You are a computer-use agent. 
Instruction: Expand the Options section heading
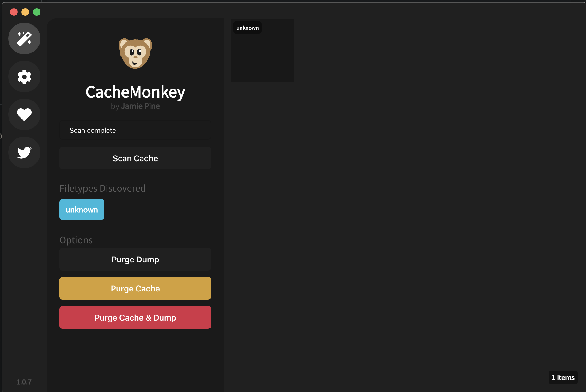click(x=76, y=240)
